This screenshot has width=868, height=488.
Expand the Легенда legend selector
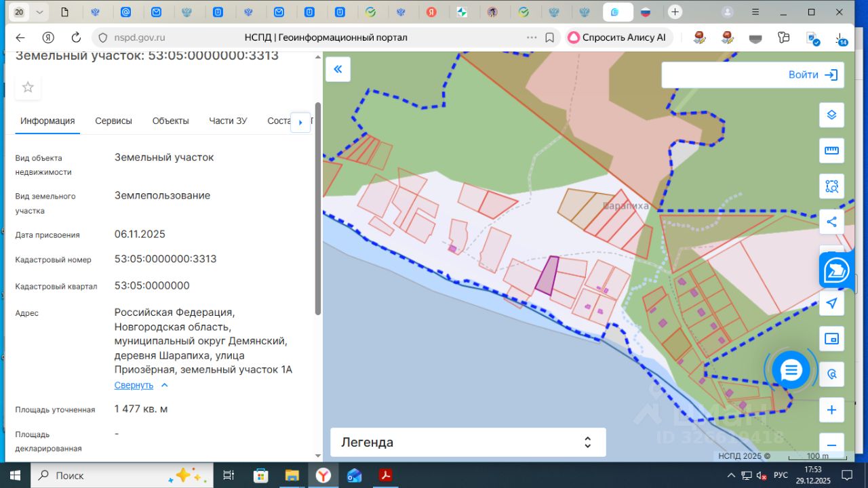click(x=468, y=443)
